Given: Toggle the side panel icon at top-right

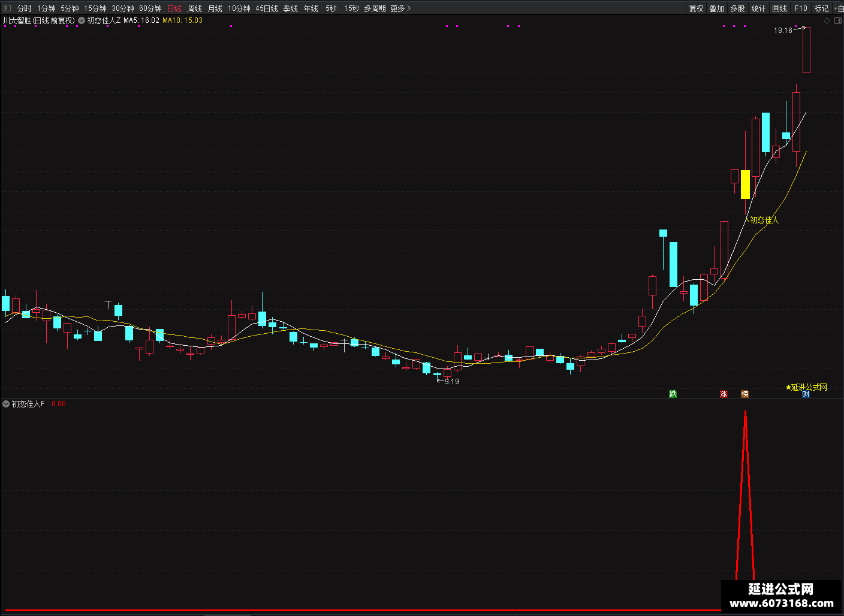Looking at the screenshot, I should 838,20.
